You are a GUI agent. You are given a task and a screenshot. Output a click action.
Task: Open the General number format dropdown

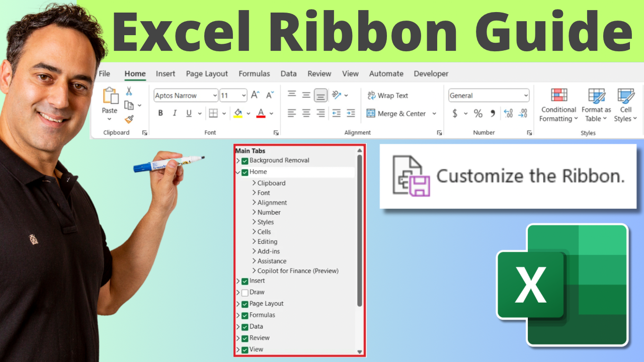coord(526,96)
